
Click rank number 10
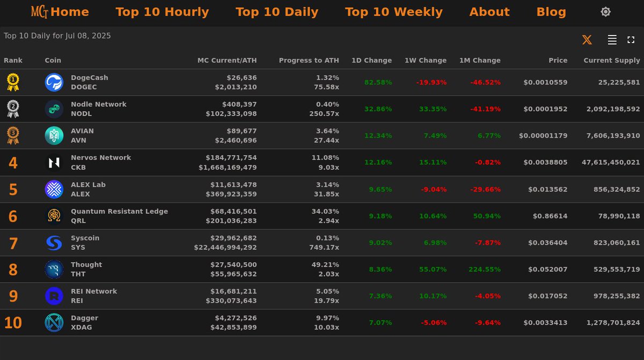(13, 323)
